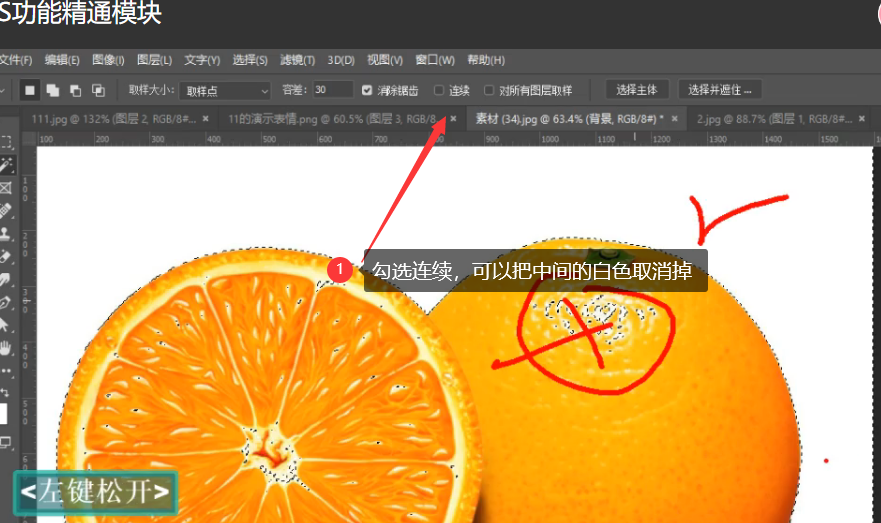Select the Clone Stamp tool
The height and width of the screenshot is (523, 881).
pos(6,233)
